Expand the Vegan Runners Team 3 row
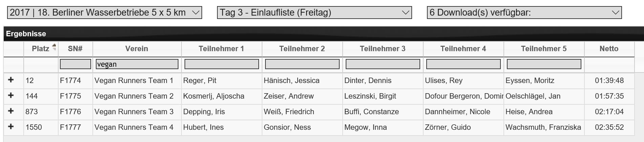Image resolution: width=644 pixels, height=142 pixels. [11, 111]
